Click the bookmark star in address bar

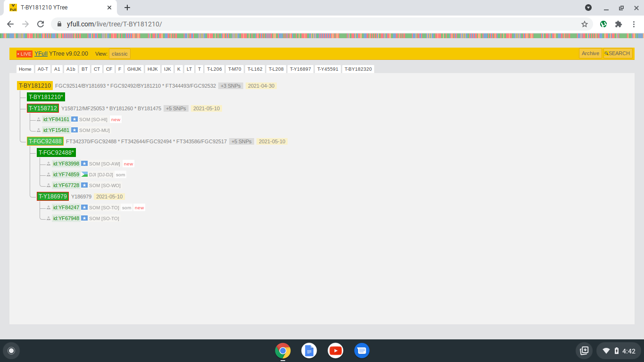pyautogui.click(x=585, y=24)
